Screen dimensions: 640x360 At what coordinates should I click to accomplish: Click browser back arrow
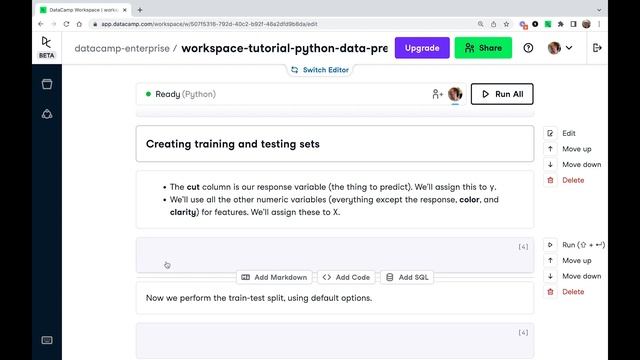pyautogui.click(x=41, y=24)
